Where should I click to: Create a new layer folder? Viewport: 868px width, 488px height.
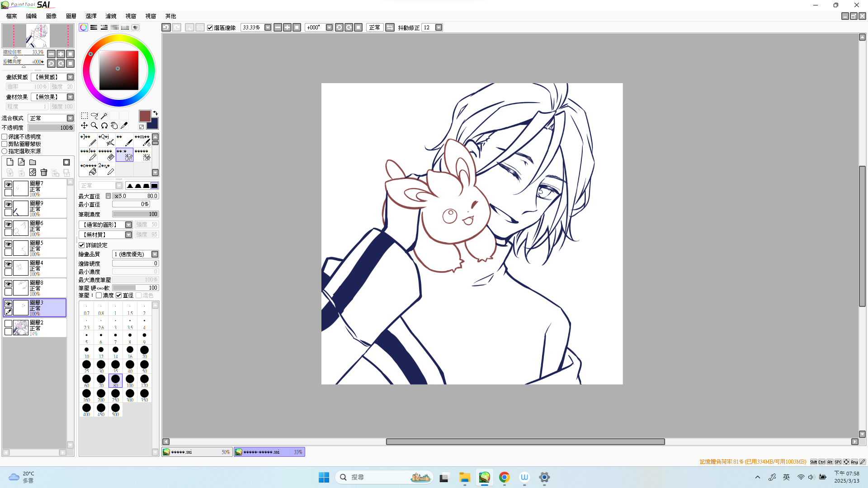pyautogui.click(x=33, y=162)
